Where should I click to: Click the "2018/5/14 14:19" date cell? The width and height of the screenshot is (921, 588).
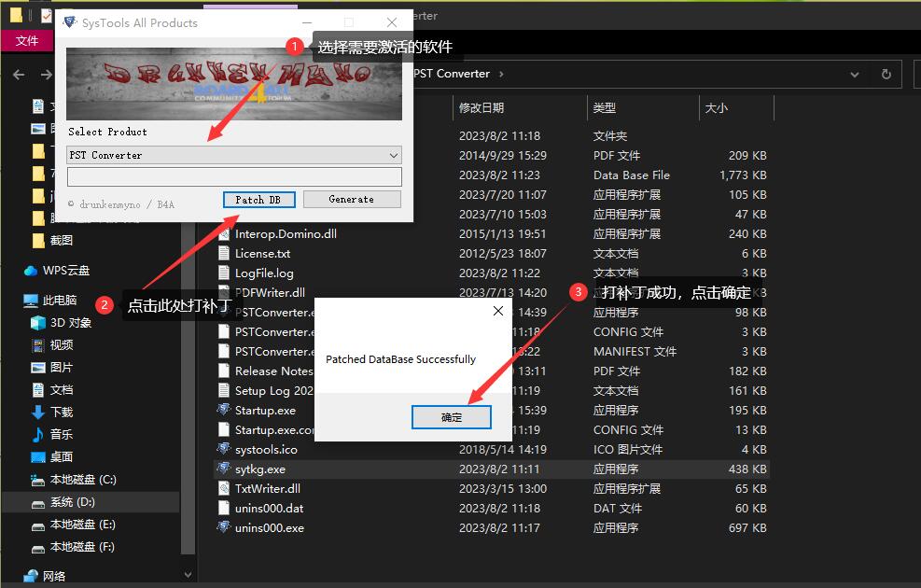pos(503,449)
